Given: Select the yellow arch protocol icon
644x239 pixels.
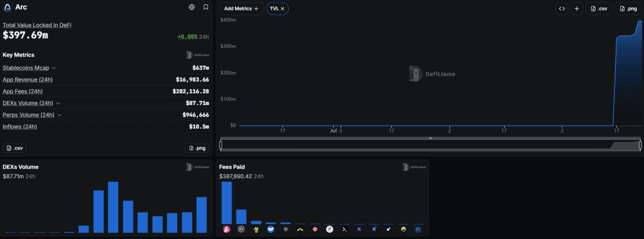Looking at the screenshot, I should pyautogui.click(x=300, y=229).
